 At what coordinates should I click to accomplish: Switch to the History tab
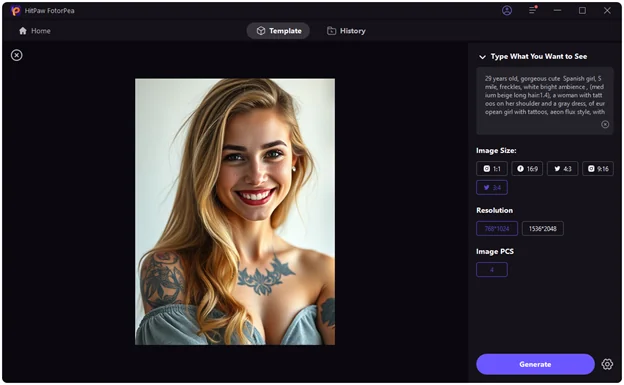[x=346, y=31]
